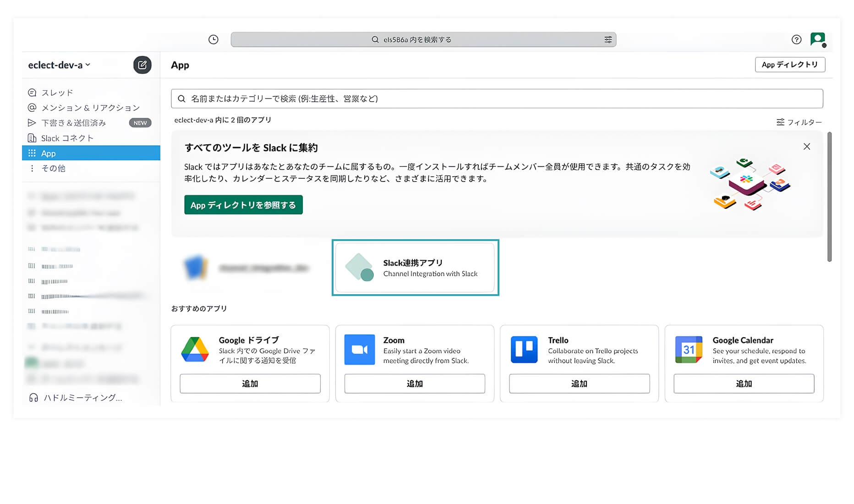Image resolution: width=854 pixels, height=504 pixels.
Task: Open 下書き & 送信済み in sidebar
Action: tap(91, 123)
